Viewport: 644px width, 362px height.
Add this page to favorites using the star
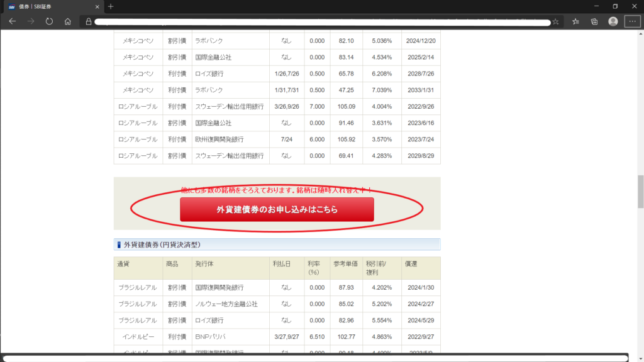555,21
